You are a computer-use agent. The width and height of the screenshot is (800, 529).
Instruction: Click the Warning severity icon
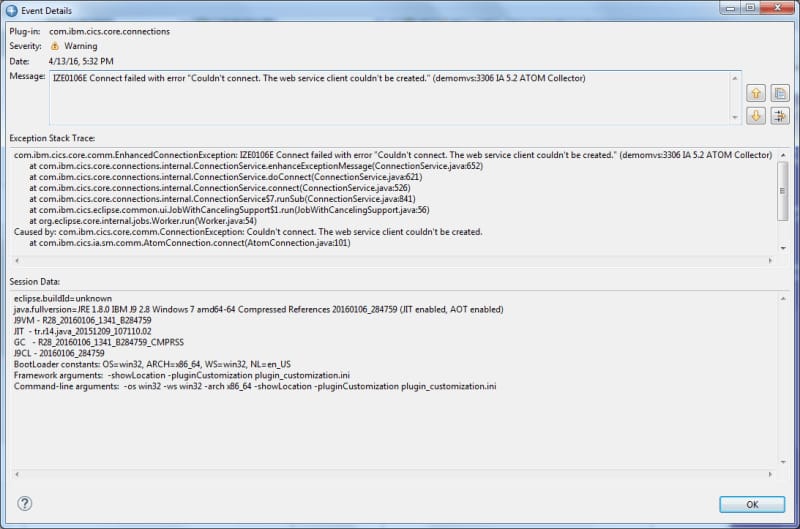click(x=55, y=46)
